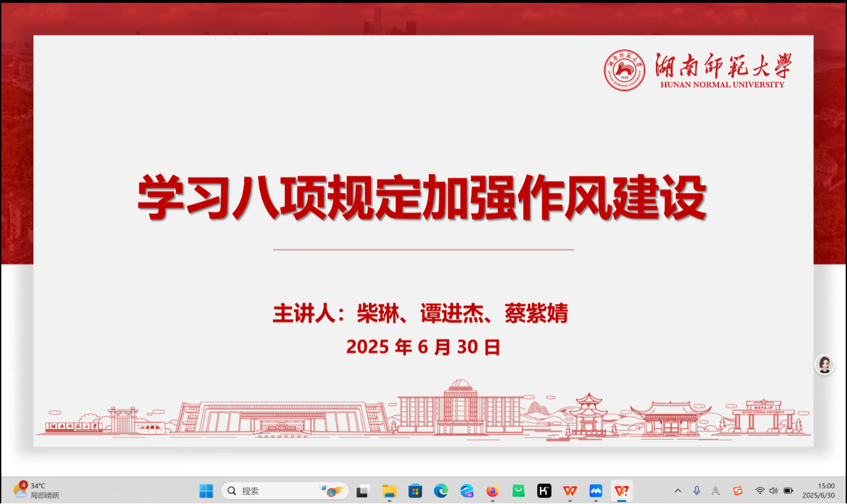The image size is (847, 504).
Task: Launch File Explorer from the taskbar
Action: [389, 491]
